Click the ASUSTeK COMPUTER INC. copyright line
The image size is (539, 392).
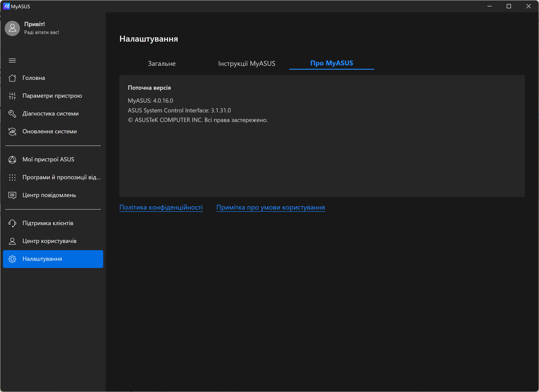[x=198, y=120]
